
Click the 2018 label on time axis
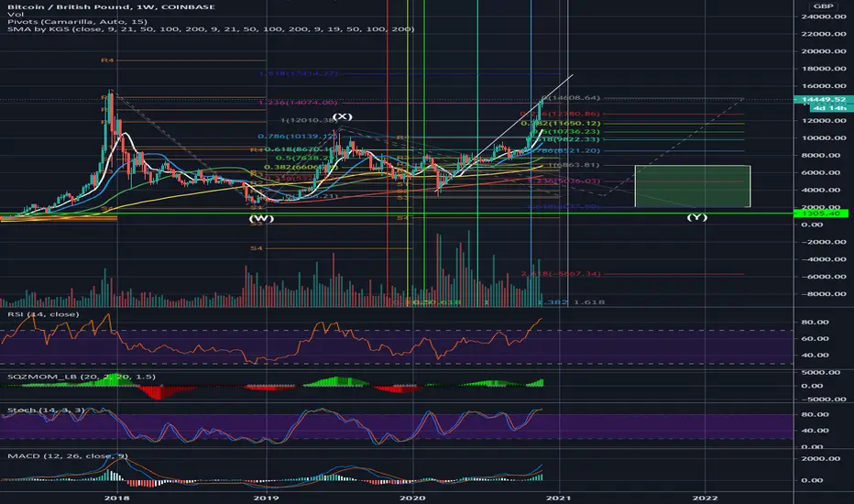tap(116, 498)
